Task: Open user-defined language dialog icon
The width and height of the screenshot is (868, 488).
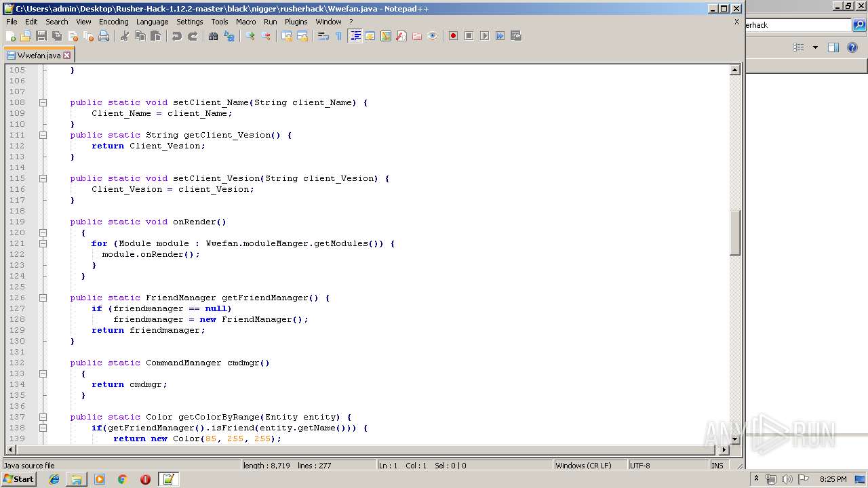Action: click(370, 36)
